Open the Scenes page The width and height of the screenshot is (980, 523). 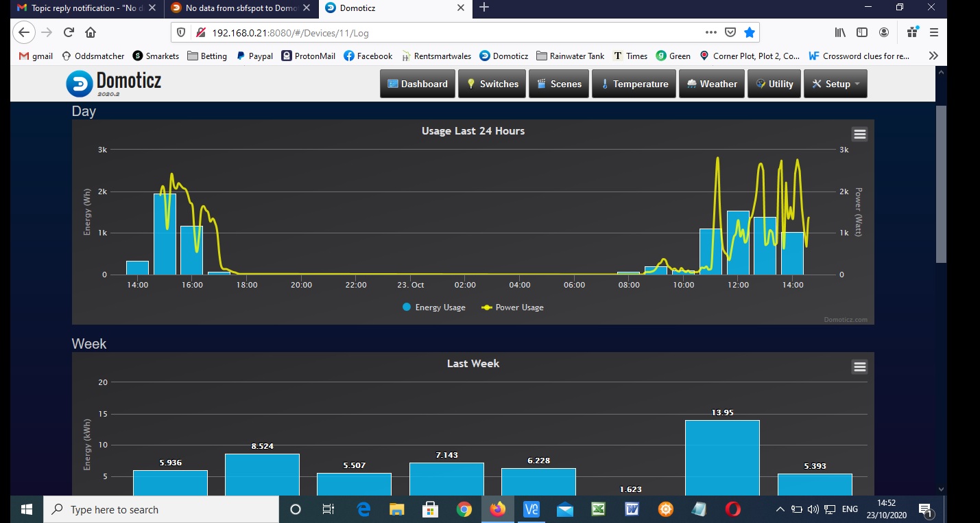click(x=559, y=84)
